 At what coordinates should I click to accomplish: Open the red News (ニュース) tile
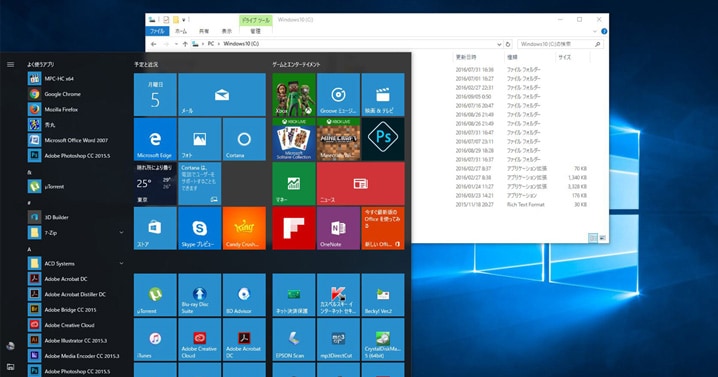pyautogui.click(x=361, y=183)
